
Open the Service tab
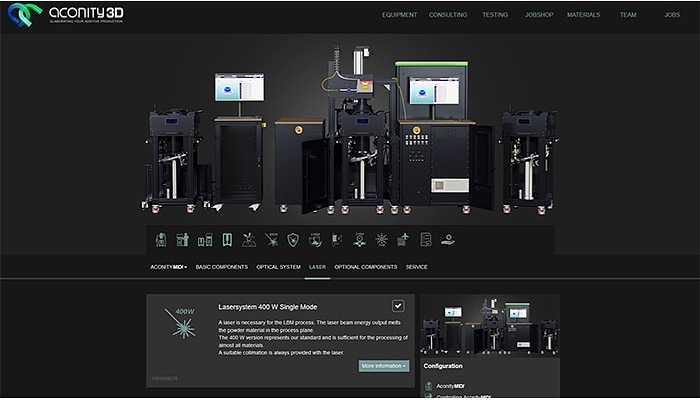click(417, 267)
